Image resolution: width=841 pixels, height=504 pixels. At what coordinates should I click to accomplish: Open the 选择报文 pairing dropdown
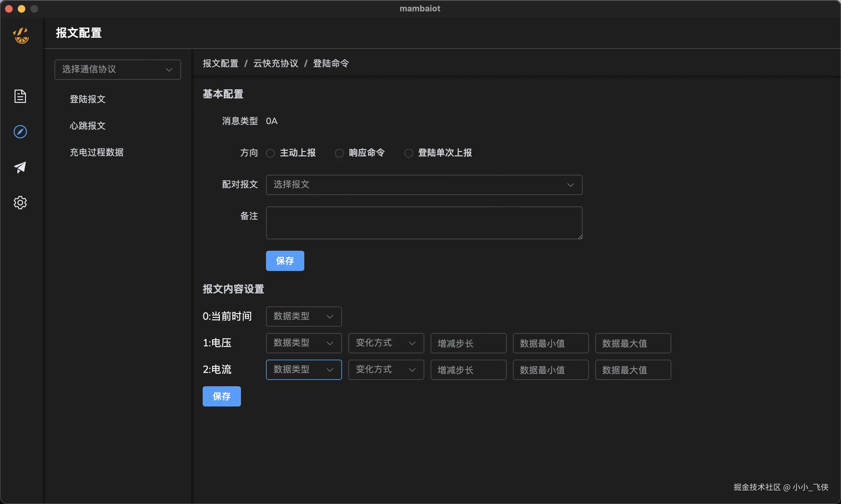pyautogui.click(x=424, y=185)
